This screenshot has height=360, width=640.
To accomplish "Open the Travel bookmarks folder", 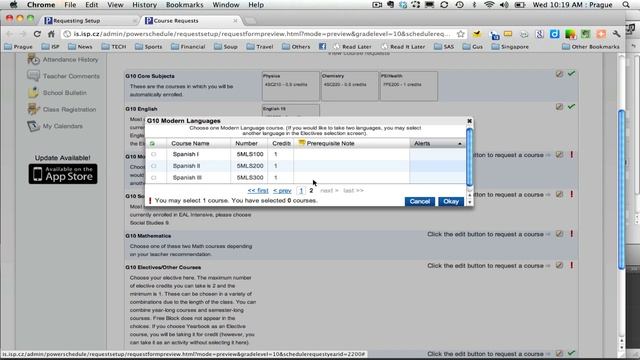I will 260,47.
